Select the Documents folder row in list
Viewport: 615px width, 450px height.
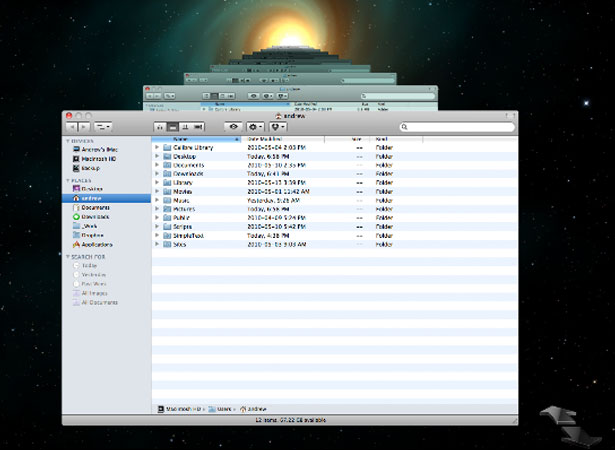(335, 165)
